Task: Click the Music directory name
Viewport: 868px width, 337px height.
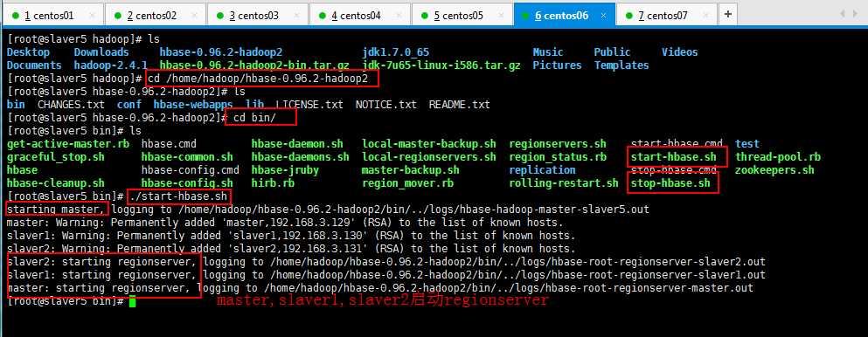Action: click(548, 52)
